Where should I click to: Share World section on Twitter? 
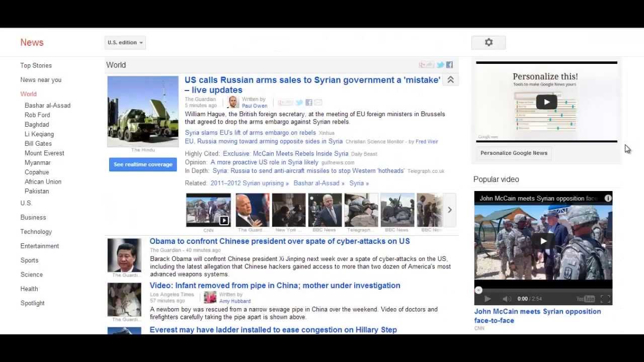tap(440, 65)
